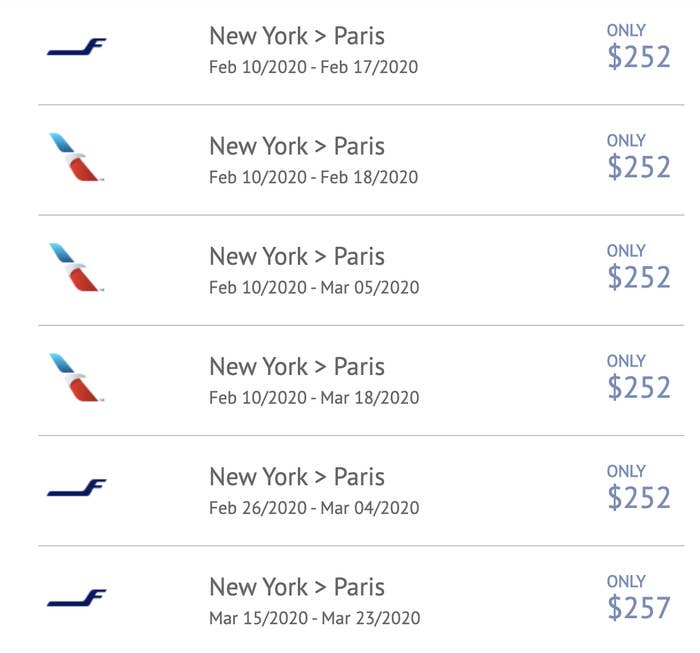This screenshot has width=700, height=653.
Task: Open New York > Paris deal returning Mar 05
Action: tap(361, 270)
